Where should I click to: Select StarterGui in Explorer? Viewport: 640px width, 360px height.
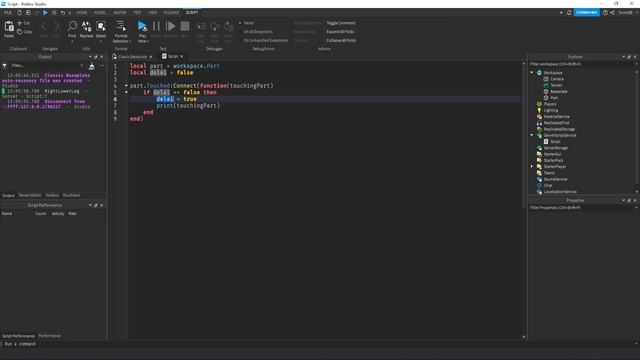552,154
